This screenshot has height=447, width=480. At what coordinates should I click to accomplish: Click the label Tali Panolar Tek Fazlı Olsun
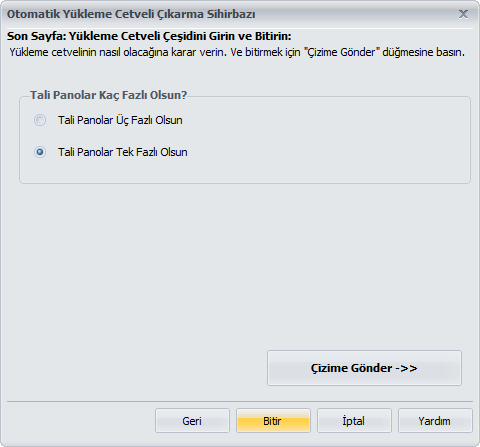tap(123, 152)
